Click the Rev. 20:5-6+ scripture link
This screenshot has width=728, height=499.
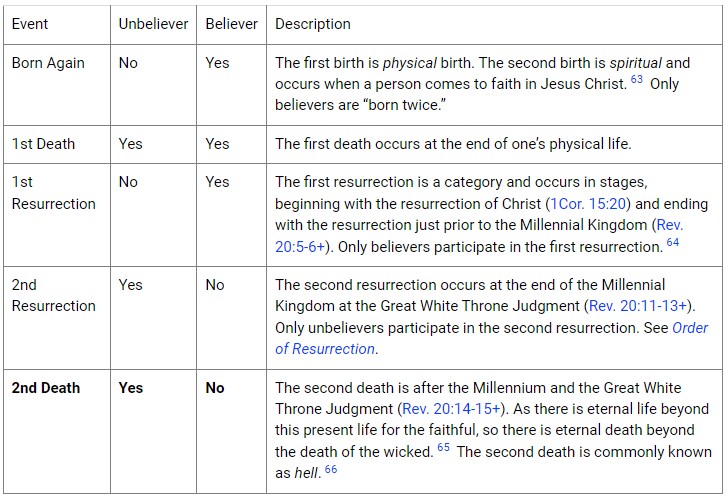(x=479, y=236)
